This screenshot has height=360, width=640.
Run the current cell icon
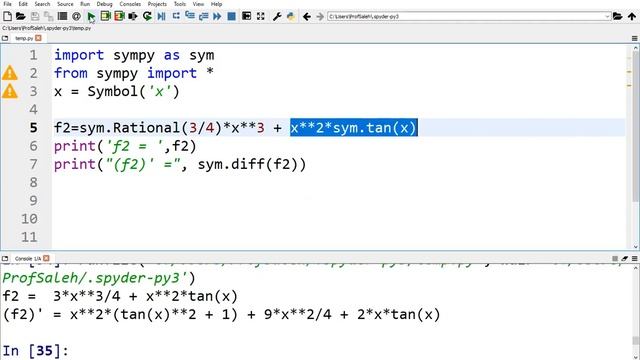pos(106,16)
